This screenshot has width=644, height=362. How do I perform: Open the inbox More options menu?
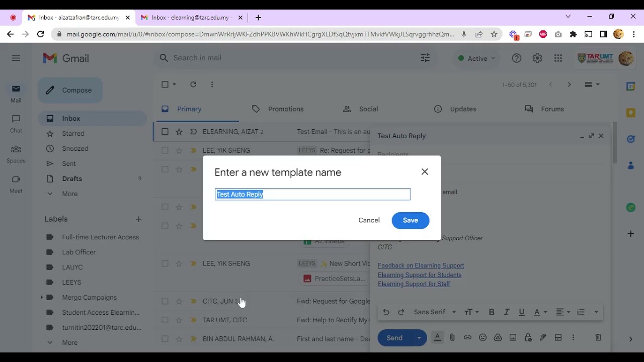point(212,84)
